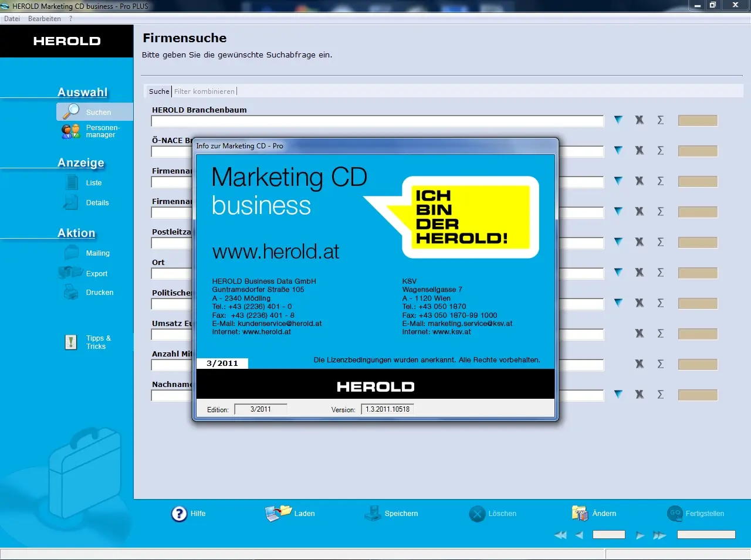Expand the Postleitzahl dropdown arrow
Viewport: 751px width, 560px height.
point(618,242)
